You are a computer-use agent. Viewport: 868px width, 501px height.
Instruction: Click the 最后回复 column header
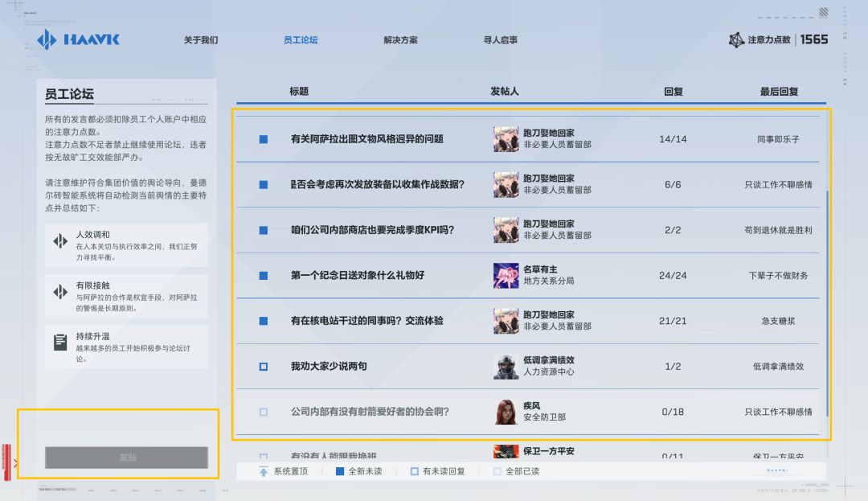point(779,92)
